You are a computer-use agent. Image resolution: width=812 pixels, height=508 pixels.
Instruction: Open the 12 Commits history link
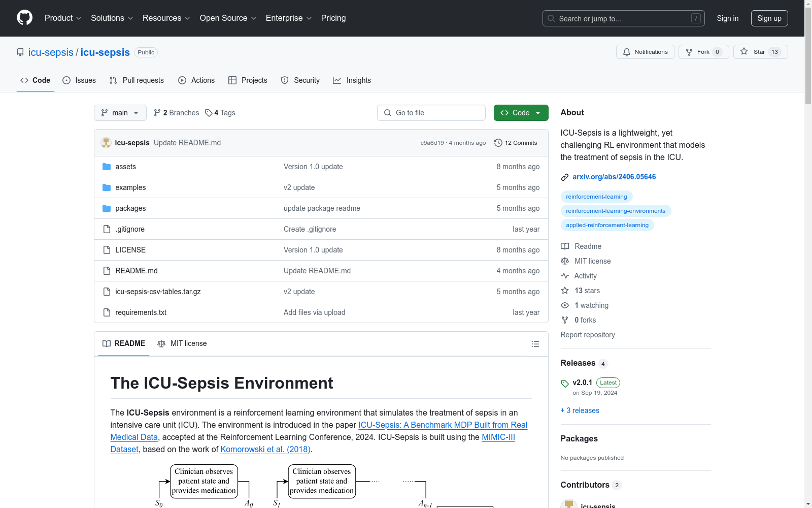(x=516, y=143)
